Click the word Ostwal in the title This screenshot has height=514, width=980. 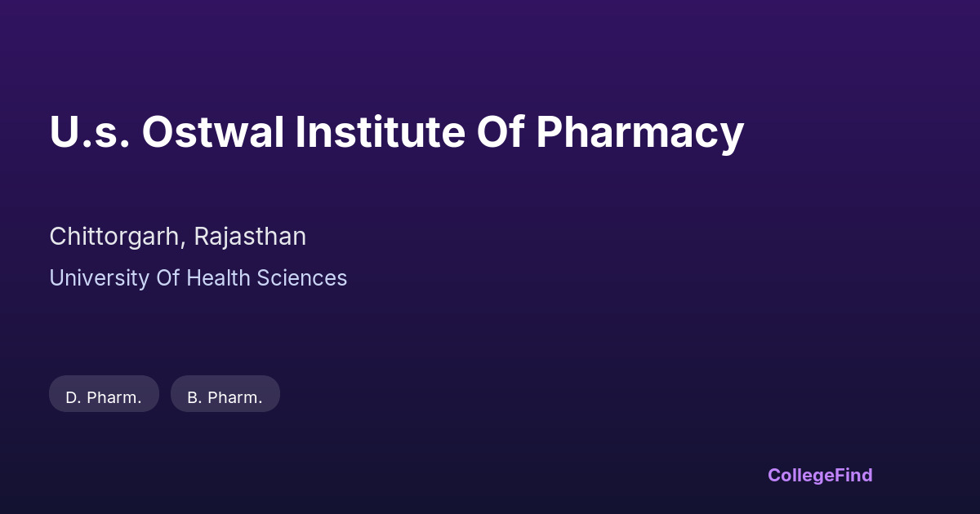212,132
